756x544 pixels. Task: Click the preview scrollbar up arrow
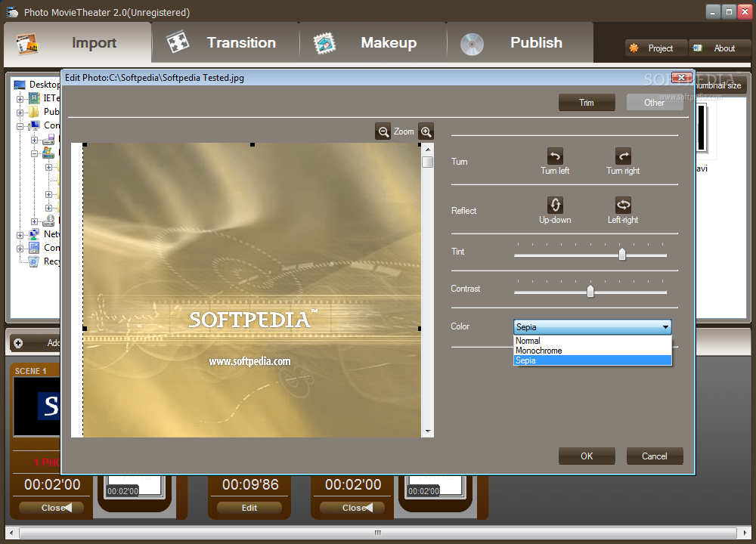(x=427, y=150)
